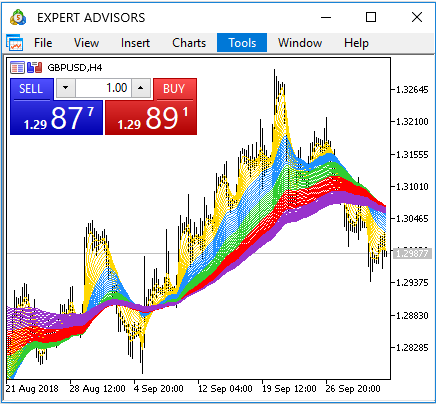Click the SELL button

point(31,89)
